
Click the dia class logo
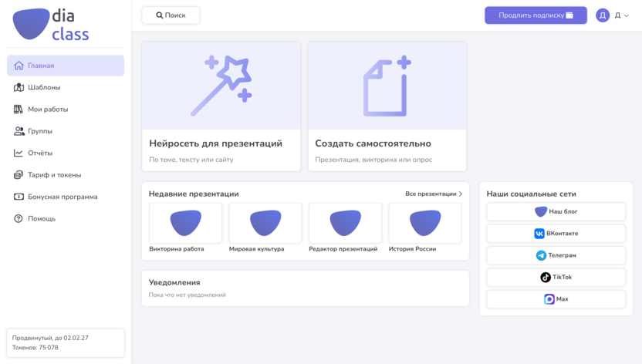[51, 25]
